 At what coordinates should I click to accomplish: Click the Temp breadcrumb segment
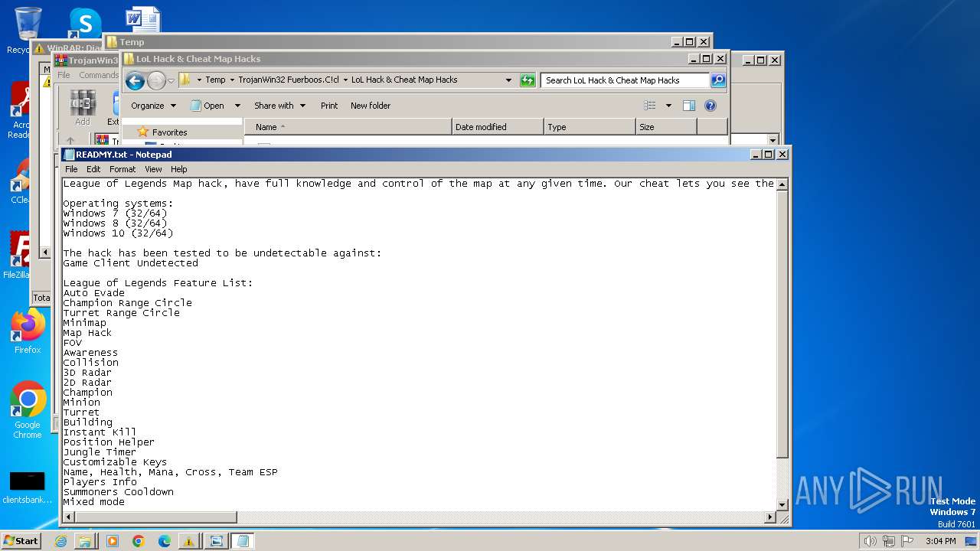point(215,80)
